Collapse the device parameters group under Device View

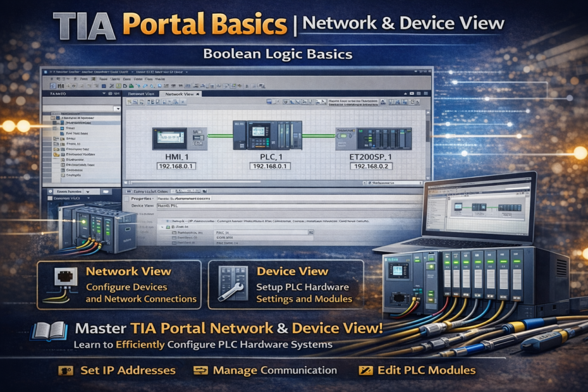pos(162,225)
